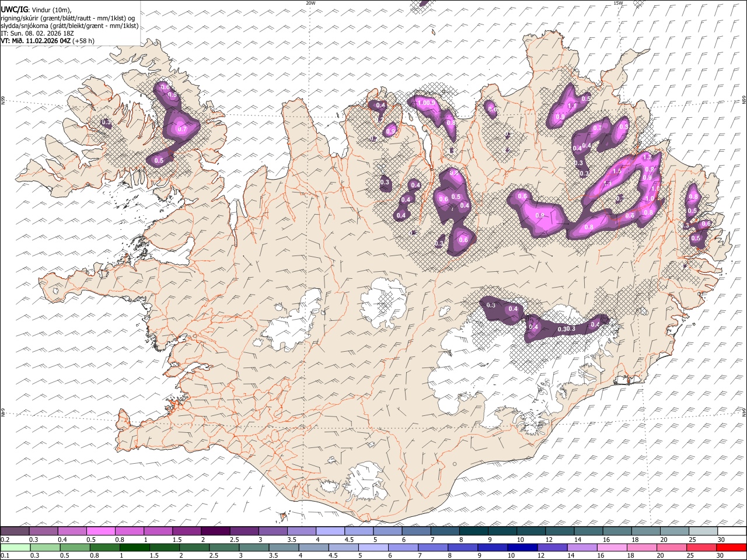
Task: Click the 'VT: Mið. 11.02.2026 04Z' valid time
Action: (36, 41)
